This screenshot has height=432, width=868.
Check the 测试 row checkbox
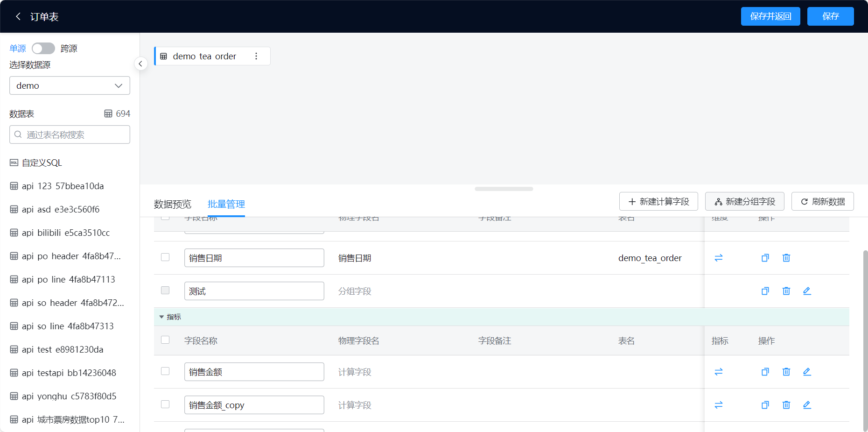coord(165,290)
